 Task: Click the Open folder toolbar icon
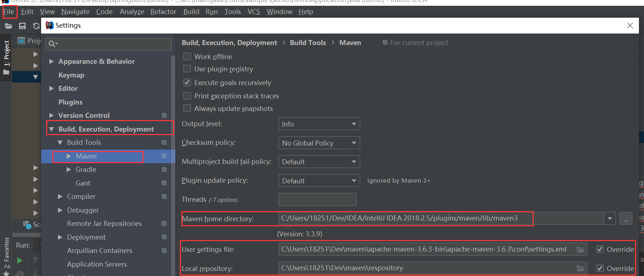(9, 26)
